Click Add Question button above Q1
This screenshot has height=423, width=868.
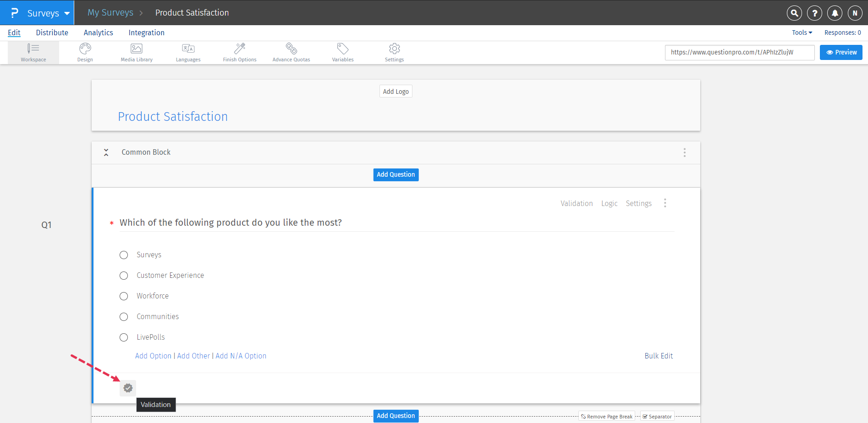tap(396, 174)
